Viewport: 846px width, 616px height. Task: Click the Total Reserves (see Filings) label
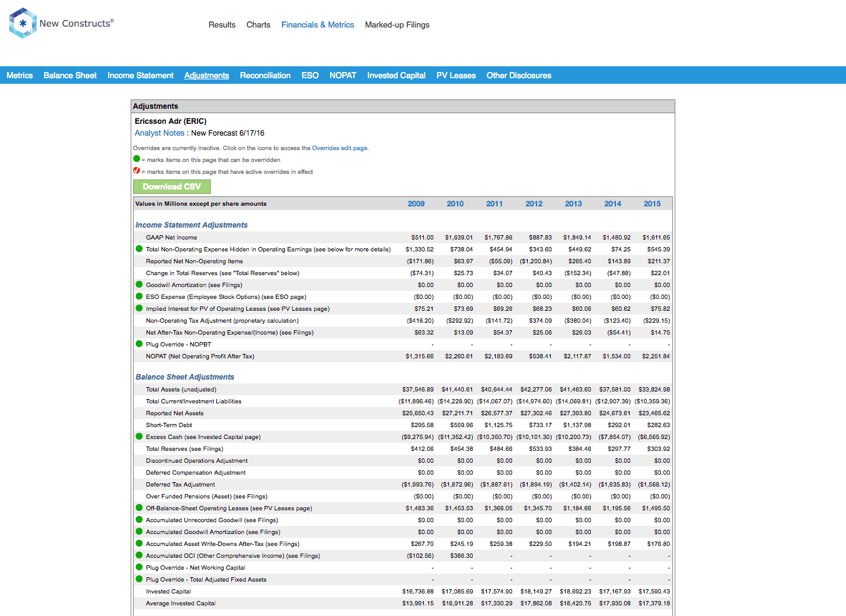click(x=184, y=449)
